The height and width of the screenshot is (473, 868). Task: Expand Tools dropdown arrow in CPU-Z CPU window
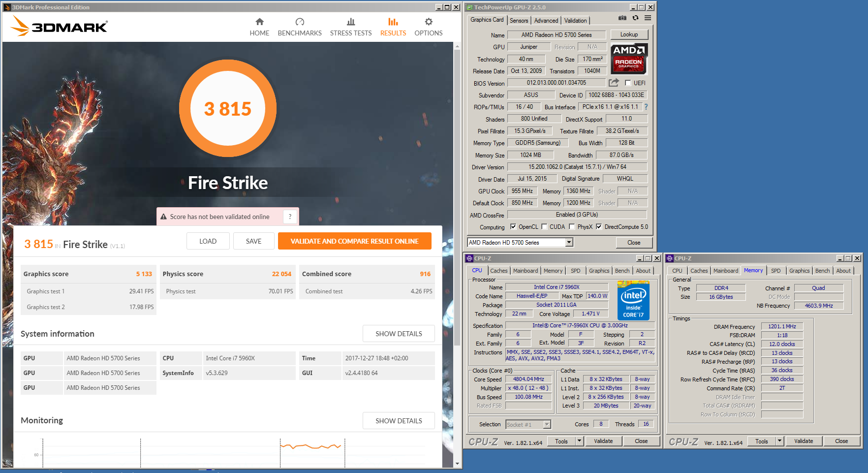pos(580,441)
